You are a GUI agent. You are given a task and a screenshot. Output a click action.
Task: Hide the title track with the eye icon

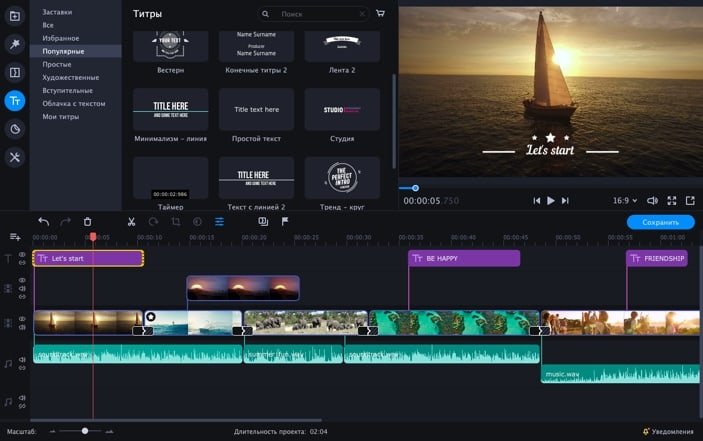(22, 255)
